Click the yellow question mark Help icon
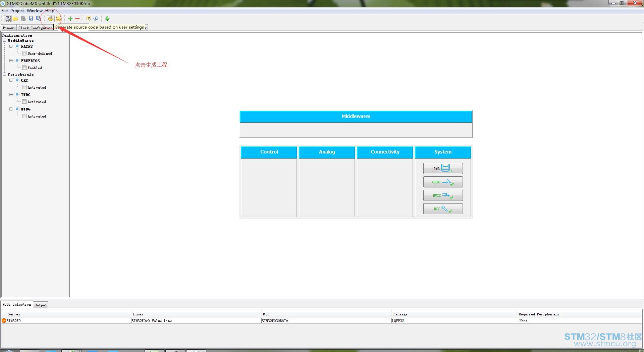 click(89, 18)
